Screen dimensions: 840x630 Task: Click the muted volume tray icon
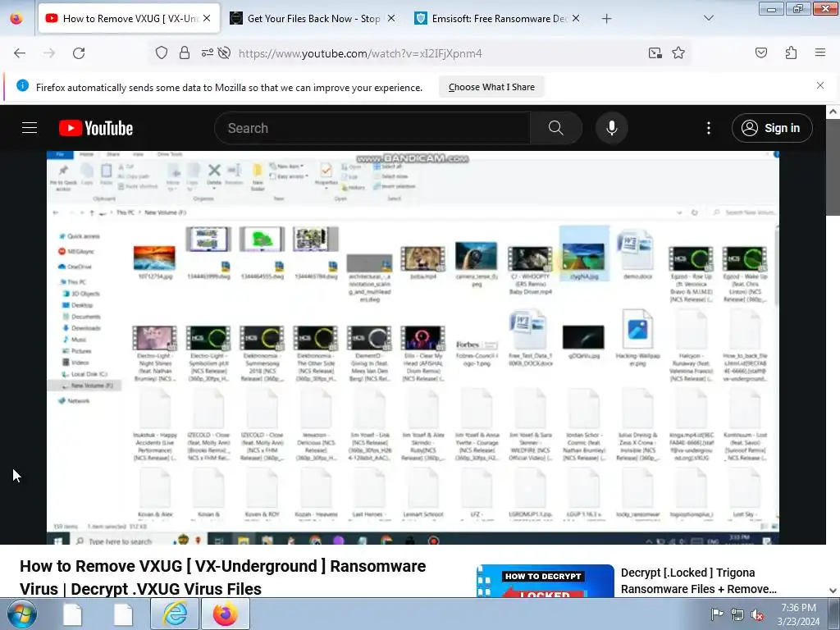(757, 614)
